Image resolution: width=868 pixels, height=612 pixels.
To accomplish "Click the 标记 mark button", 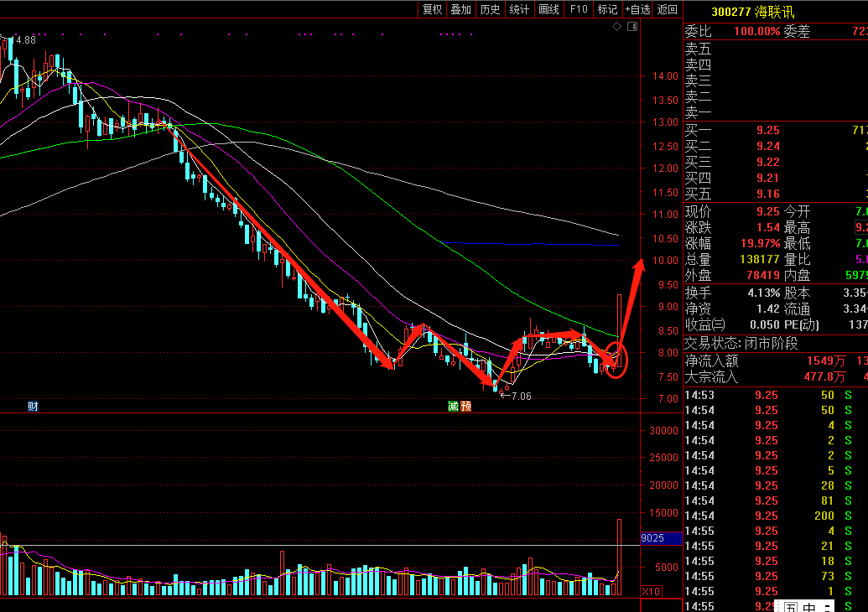I will click(x=607, y=9).
